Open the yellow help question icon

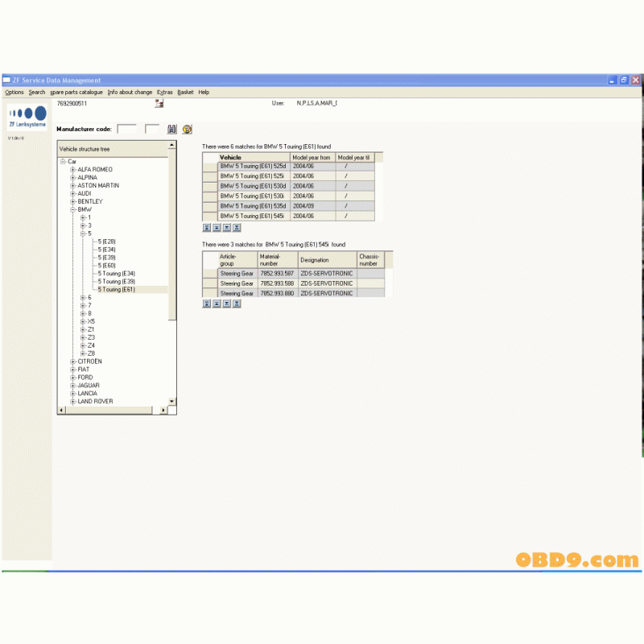(x=187, y=130)
